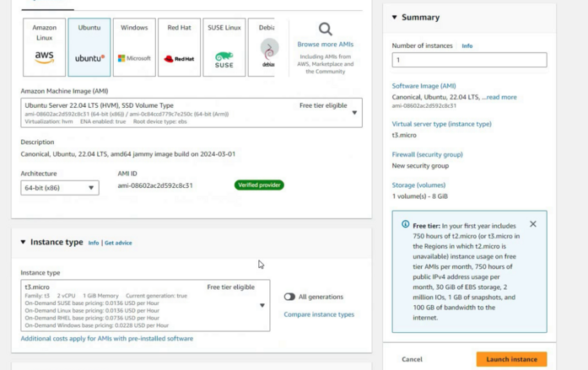Pick the Debian AMI tile
Image resolution: width=588 pixels, height=370 pixels.
(x=262, y=47)
